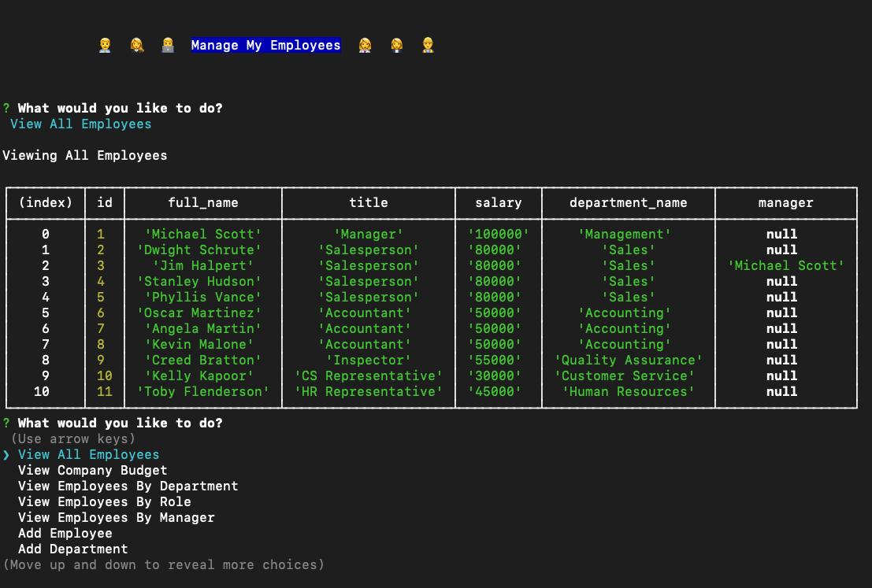
Task: Click Dwight Schrute's 'Salesperson' title cell
Action: [x=369, y=250]
